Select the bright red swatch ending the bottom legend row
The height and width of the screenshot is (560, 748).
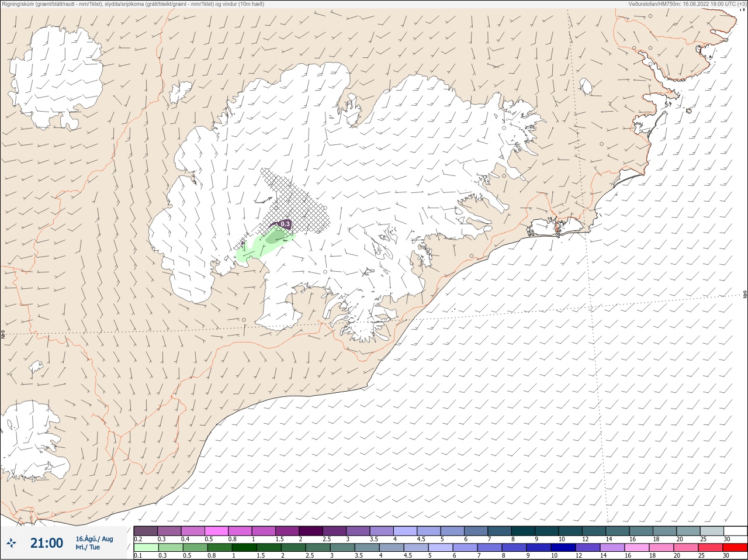(x=735, y=548)
